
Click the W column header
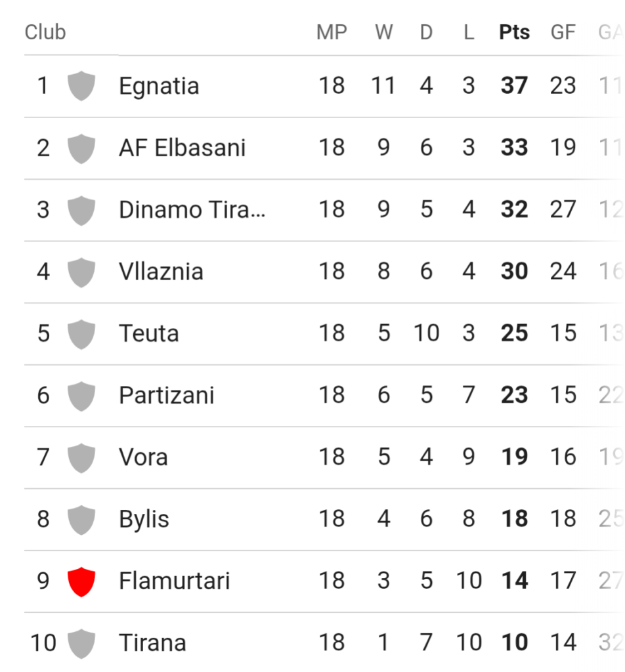[383, 32]
